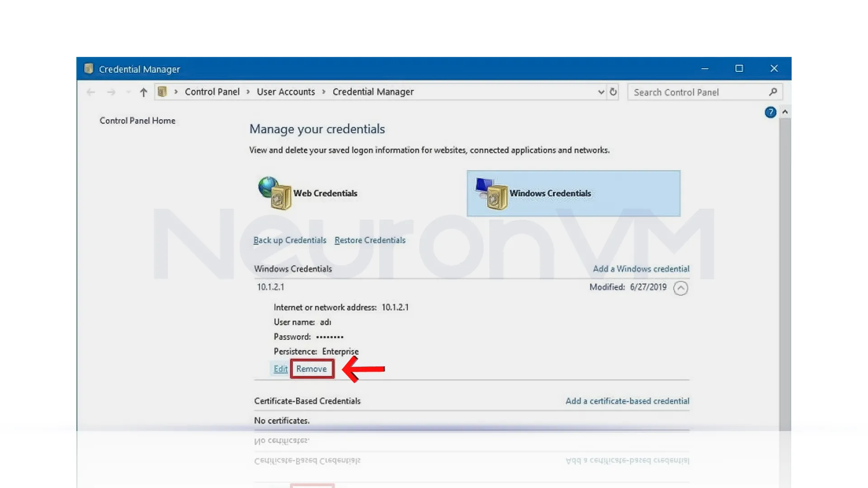868x488 pixels.
Task: Click Add a certificate-based credential
Action: [627, 401]
